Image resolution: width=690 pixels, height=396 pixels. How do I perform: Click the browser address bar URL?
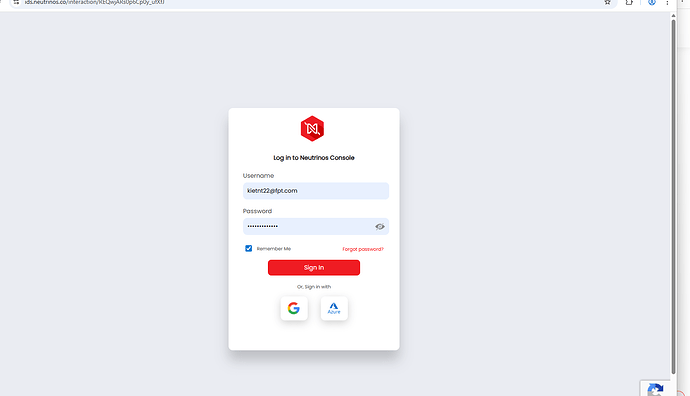coord(95,2)
